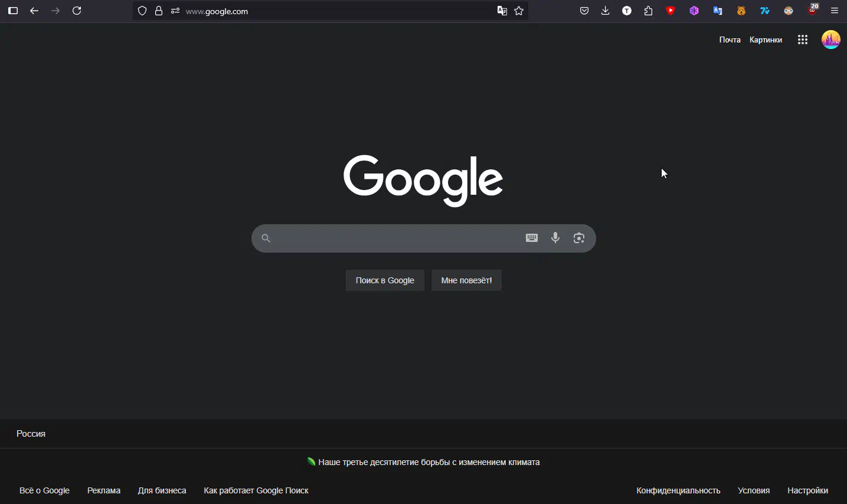Click the Поиск в Google button
This screenshot has height=504, width=847.
click(385, 280)
